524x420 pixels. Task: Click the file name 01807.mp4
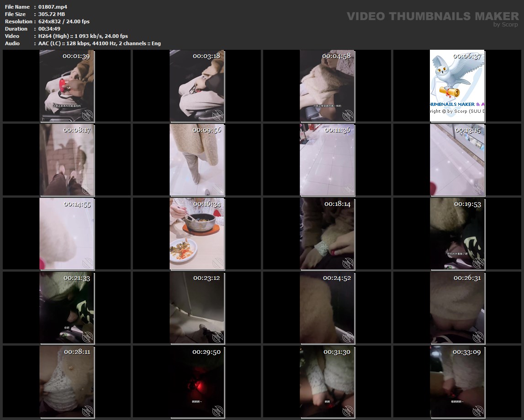(53, 7)
